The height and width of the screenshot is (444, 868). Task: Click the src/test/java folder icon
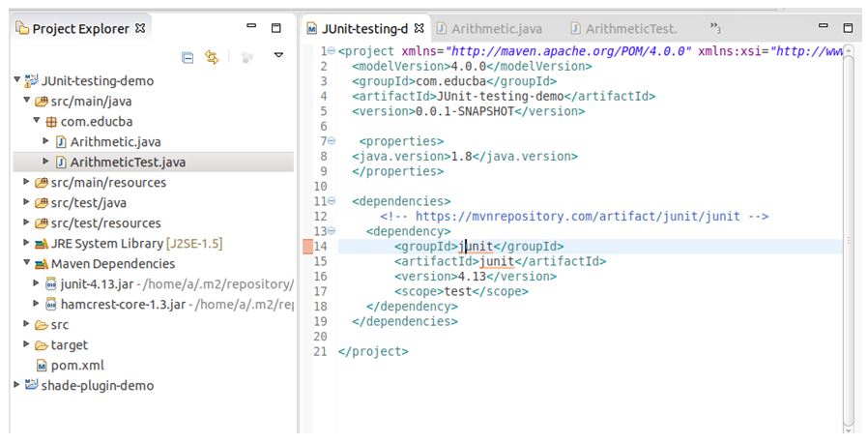point(41,203)
